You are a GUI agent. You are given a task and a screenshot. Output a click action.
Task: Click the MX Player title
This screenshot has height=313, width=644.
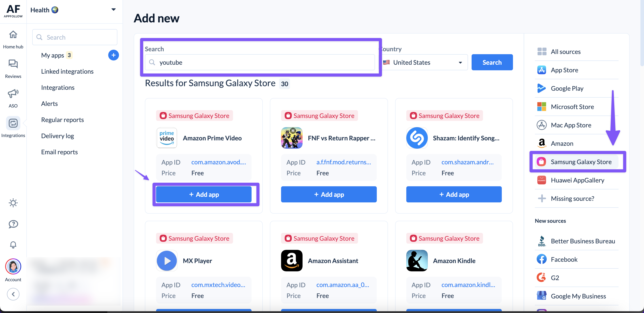197,261
